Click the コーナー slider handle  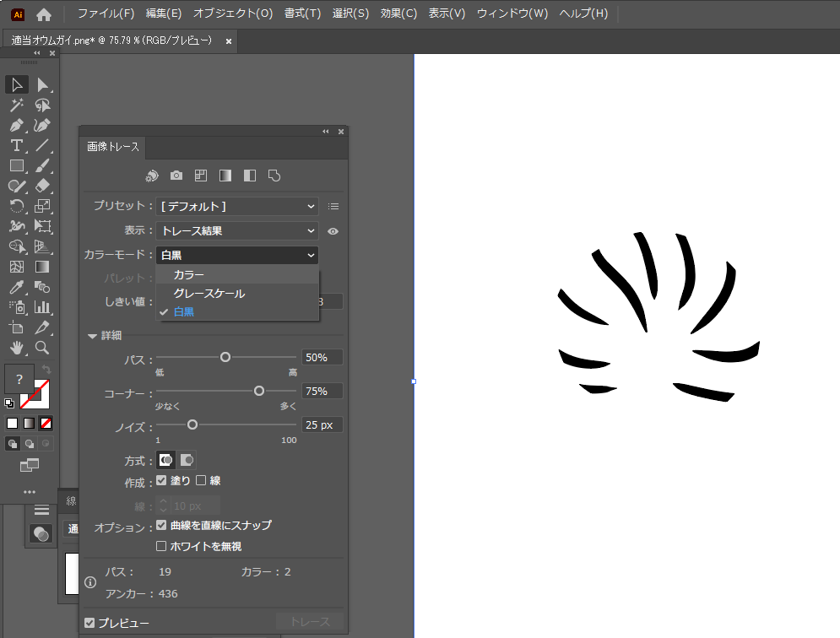259,391
